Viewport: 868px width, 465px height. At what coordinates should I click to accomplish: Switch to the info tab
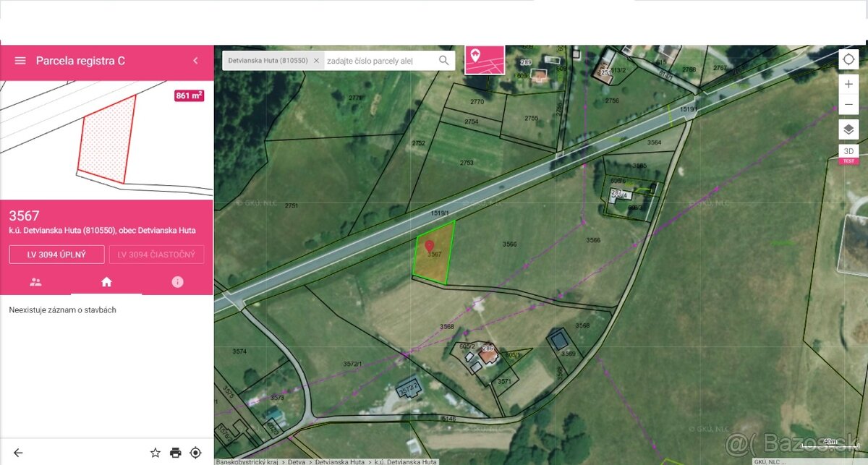(x=177, y=282)
